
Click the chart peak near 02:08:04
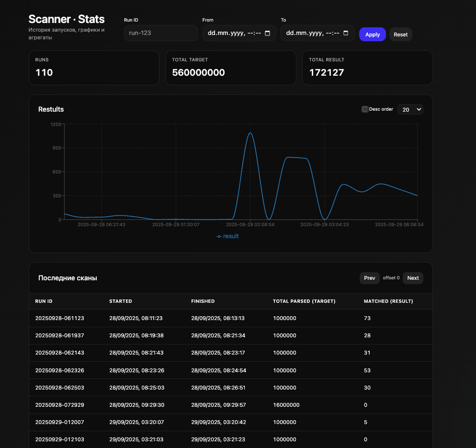(x=250, y=133)
